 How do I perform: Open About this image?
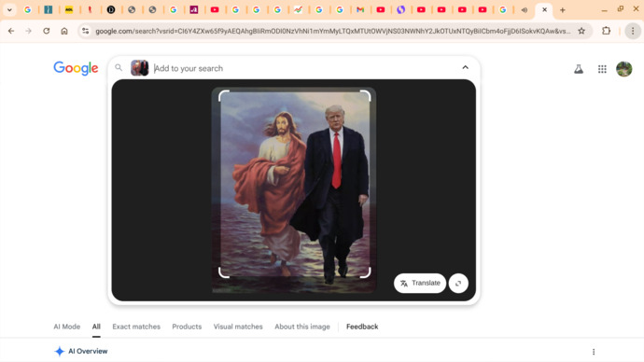[x=302, y=327]
